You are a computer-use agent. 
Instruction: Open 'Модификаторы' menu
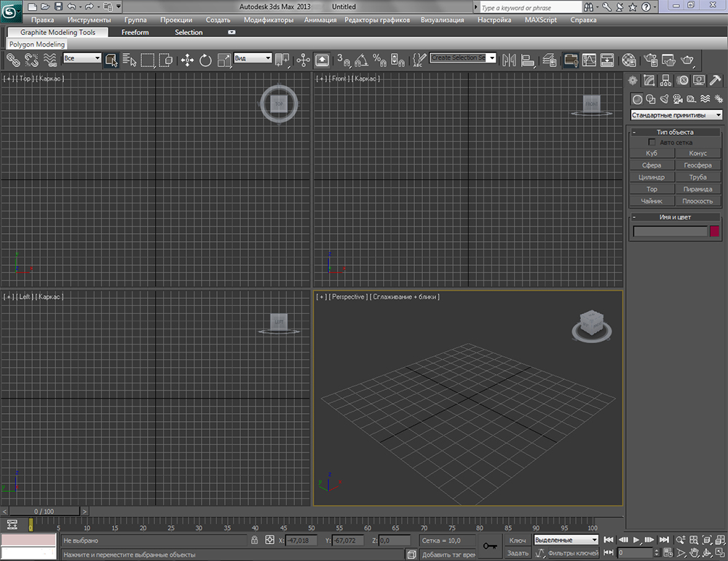coord(269,20)
